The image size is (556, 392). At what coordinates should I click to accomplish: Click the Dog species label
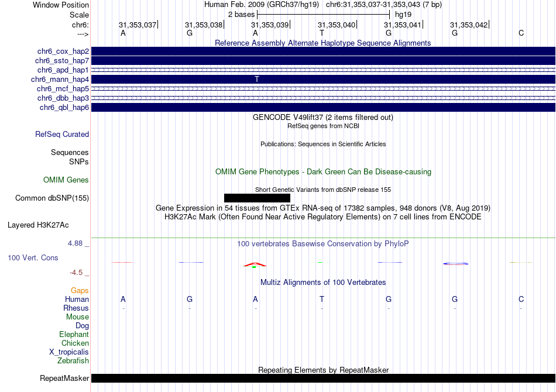click(x=82, y=326)
